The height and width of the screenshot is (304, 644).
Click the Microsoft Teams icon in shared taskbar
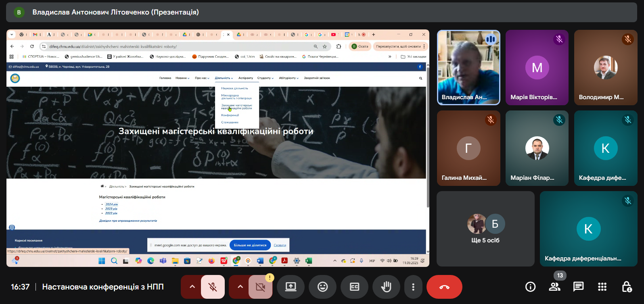(163, 261)
